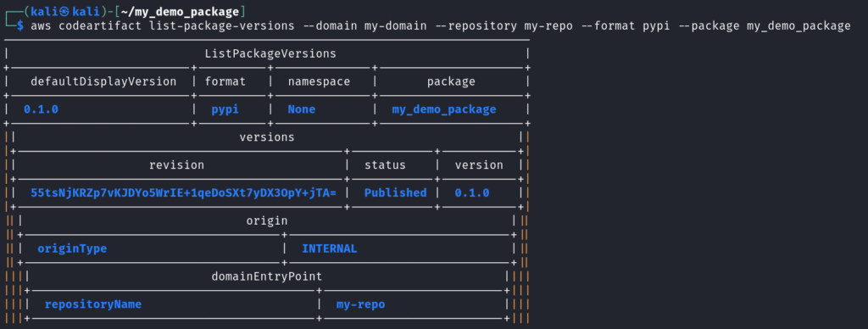Click the 'domainEntryPoint' section heading

[x=267, y=276]
